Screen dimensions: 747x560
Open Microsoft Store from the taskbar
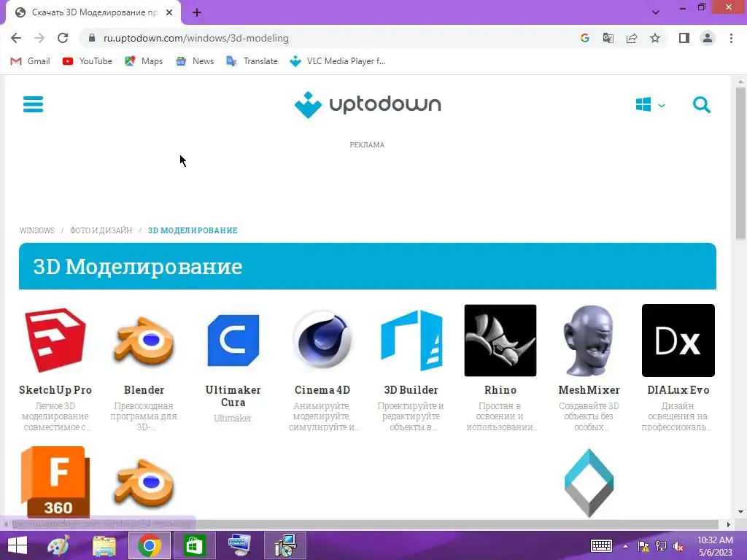pos(194,545)
